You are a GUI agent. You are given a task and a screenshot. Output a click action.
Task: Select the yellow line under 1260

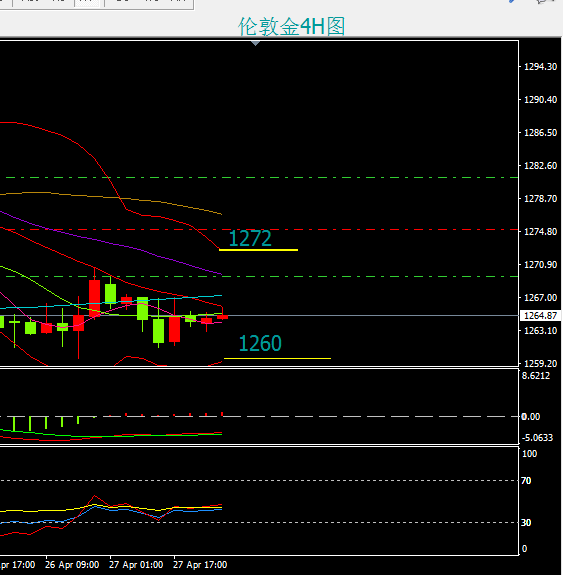(277, 358)
